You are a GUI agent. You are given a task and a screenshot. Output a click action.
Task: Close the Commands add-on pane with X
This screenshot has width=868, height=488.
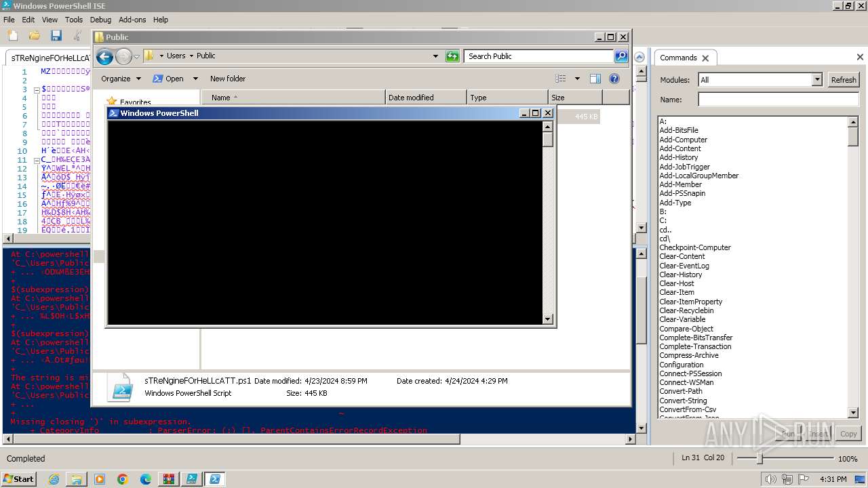coord(860,57)
